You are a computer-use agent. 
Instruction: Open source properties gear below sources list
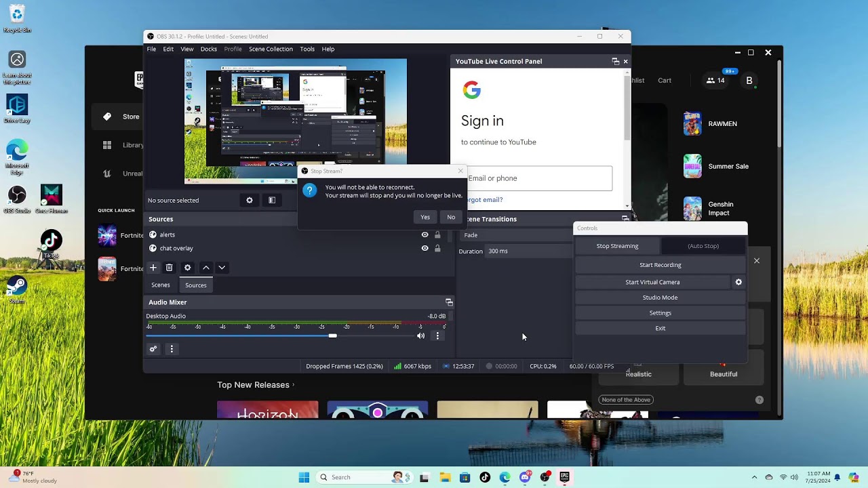(x=188, y=268)
